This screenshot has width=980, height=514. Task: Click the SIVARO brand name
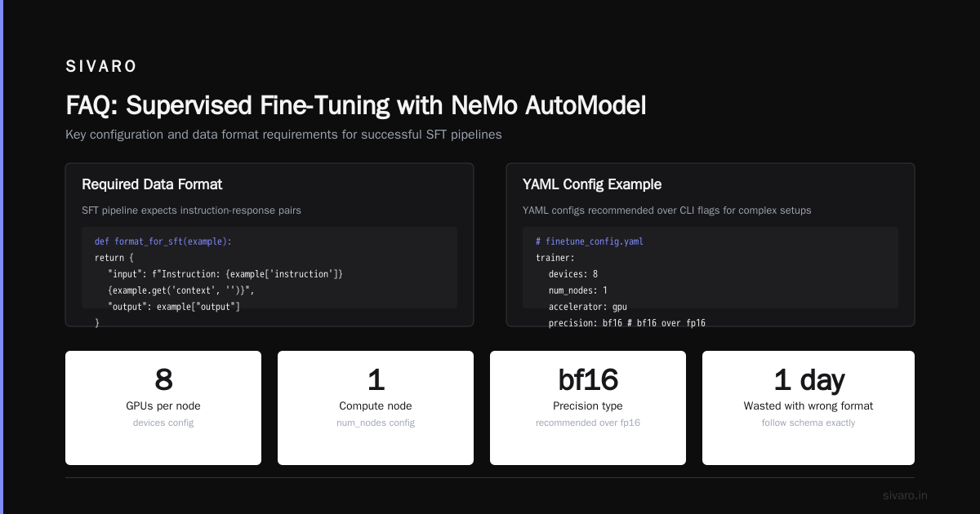point(101,67)
